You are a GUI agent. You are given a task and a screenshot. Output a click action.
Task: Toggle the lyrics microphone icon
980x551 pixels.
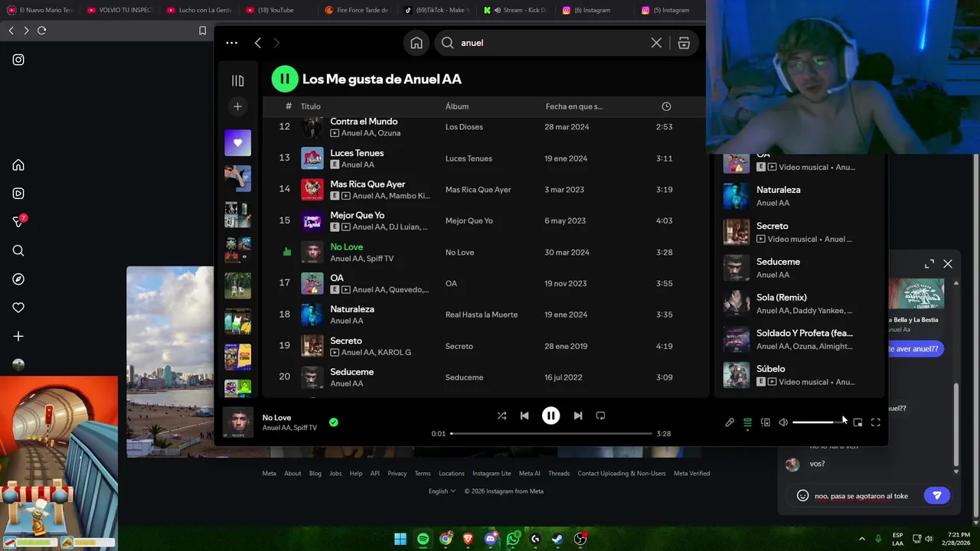click(730, 422)
